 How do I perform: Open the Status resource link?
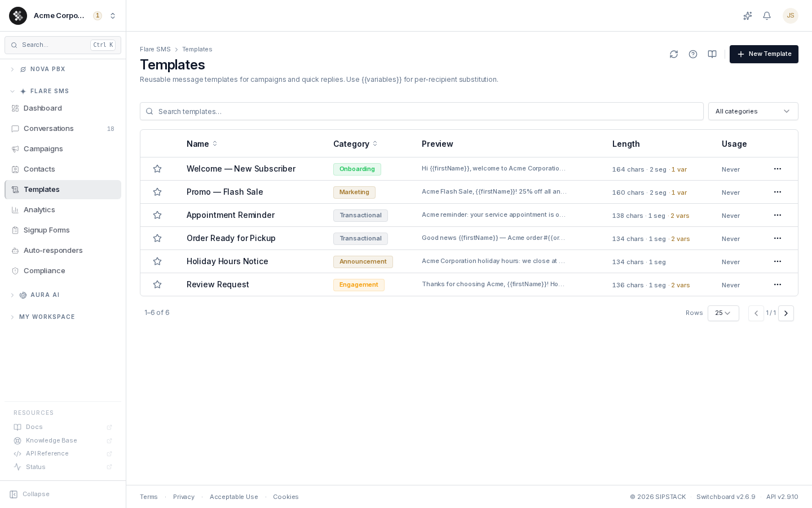[x=63, y=467]
